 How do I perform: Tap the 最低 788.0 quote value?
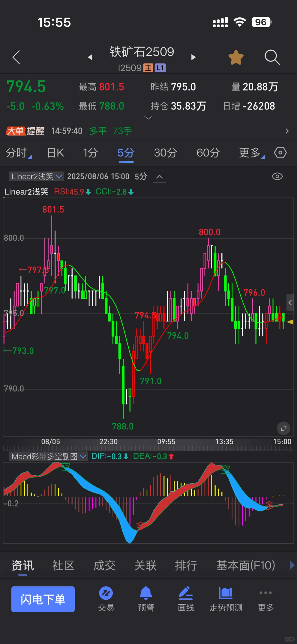(101, 106)
